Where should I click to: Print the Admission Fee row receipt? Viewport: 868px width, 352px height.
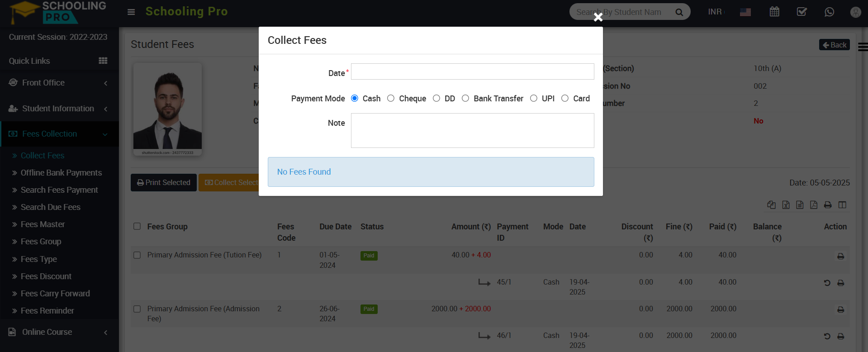tap(841, 310)
